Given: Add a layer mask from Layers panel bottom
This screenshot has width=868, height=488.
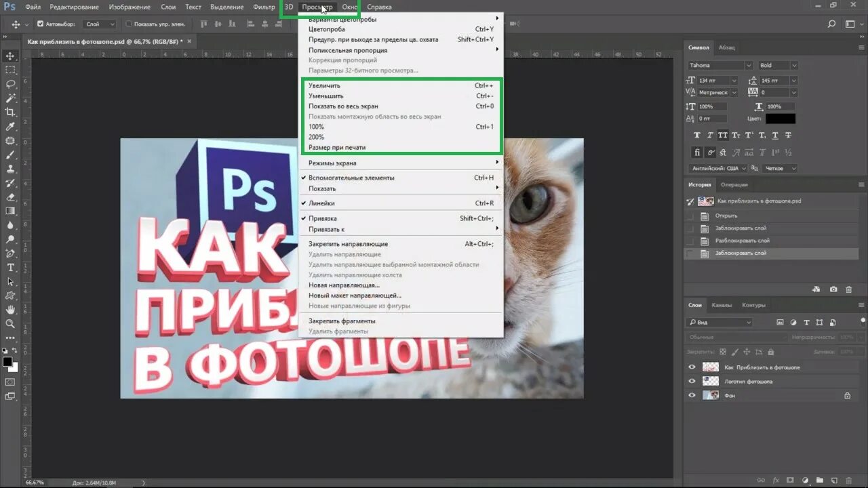Looking at the screenshot, I should [791, 480].
